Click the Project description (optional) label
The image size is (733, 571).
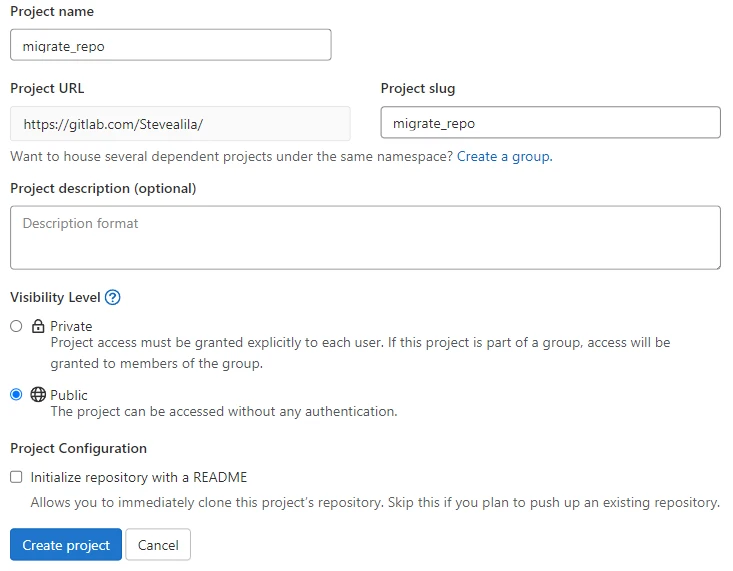coord(103,188)
